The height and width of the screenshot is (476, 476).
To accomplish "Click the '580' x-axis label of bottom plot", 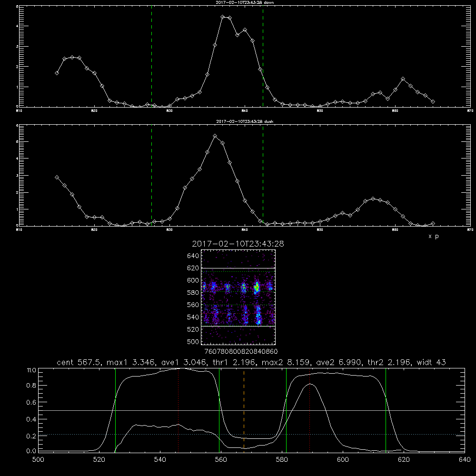I will point(282,459).
